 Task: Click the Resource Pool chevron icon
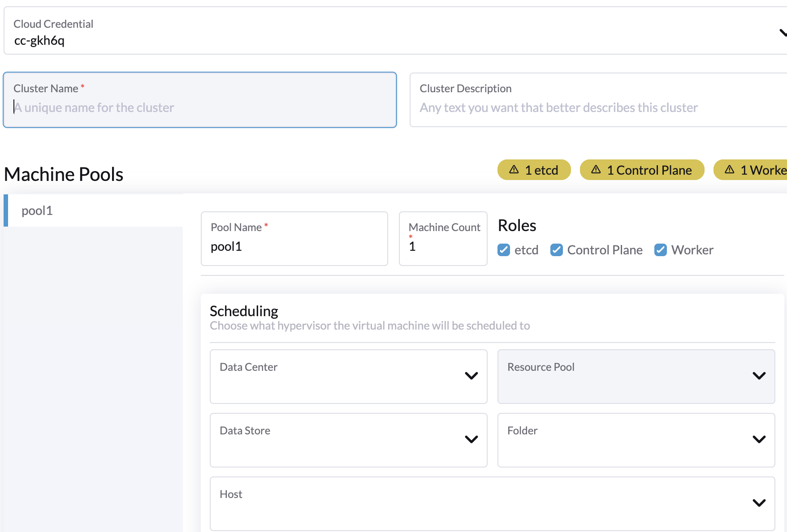pos(759,376)
